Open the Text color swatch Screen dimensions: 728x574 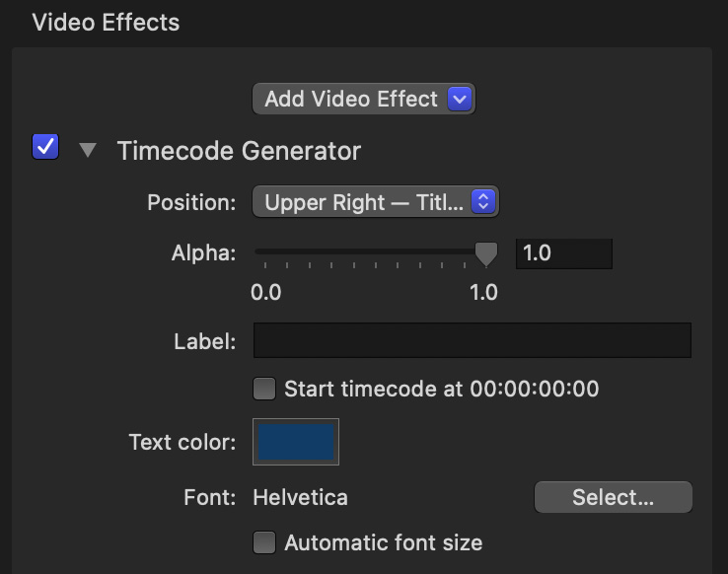point(297,442)
